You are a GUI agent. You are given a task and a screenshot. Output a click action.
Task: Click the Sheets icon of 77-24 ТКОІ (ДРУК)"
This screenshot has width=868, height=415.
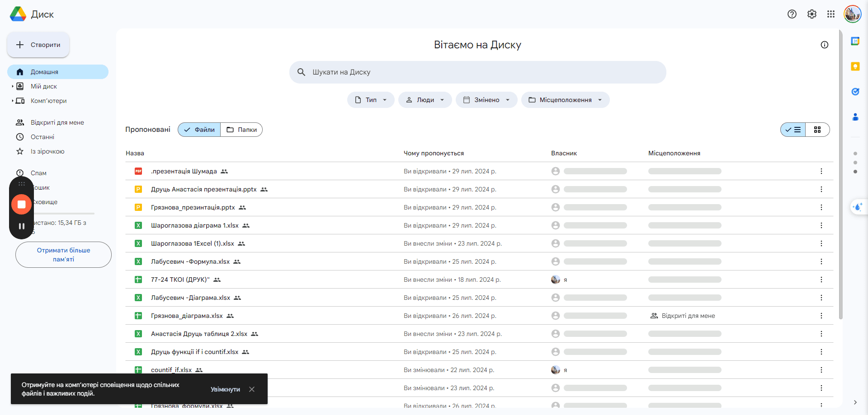(138, 280)
